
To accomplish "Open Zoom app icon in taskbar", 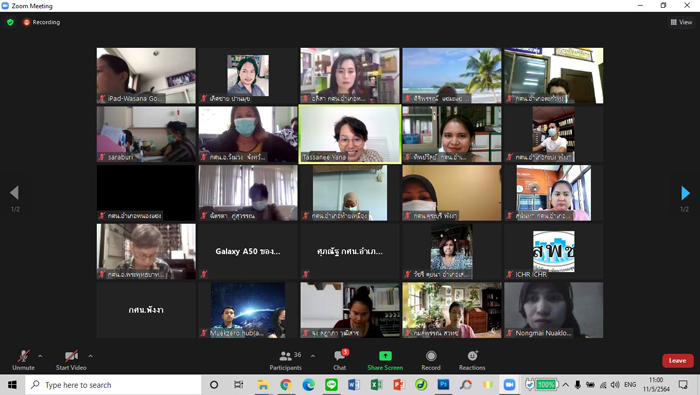I will pos(509,385).
